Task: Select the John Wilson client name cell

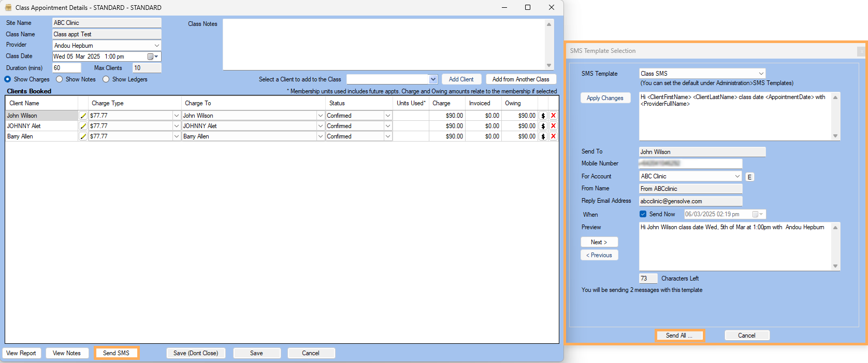Action: point(41,116)
